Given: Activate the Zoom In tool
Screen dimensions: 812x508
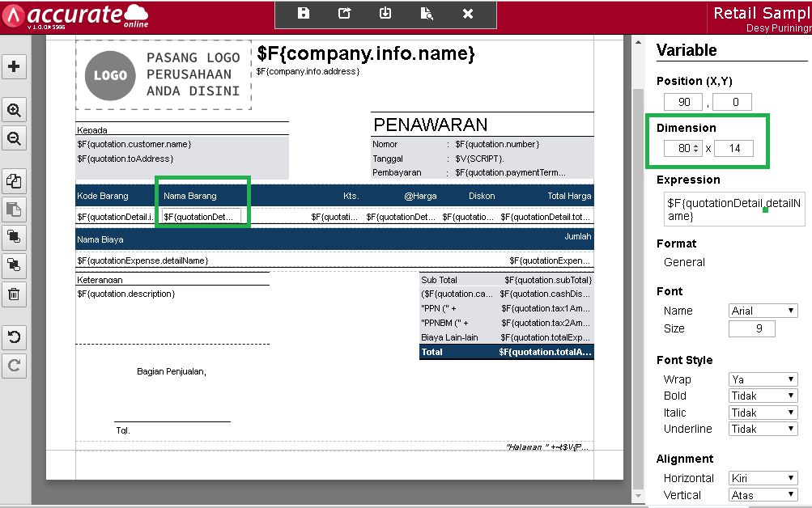Looking at the screenshot, I should click(x=14, y=109).
